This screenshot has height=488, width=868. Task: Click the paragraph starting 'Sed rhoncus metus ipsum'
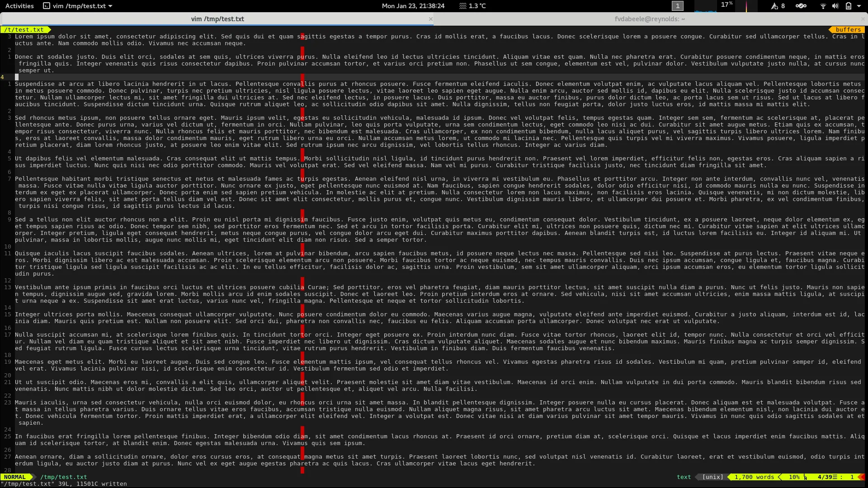click(x=439, y=131)
